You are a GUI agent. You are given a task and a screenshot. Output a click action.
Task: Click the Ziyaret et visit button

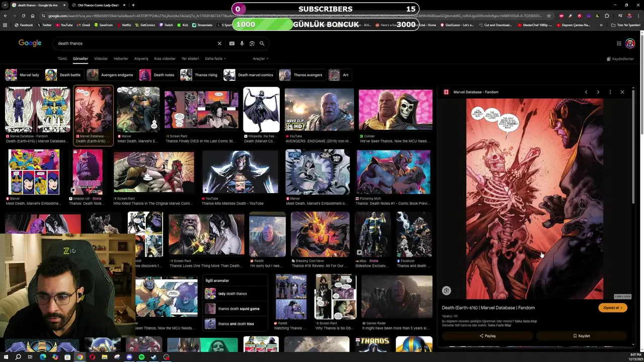612,308
